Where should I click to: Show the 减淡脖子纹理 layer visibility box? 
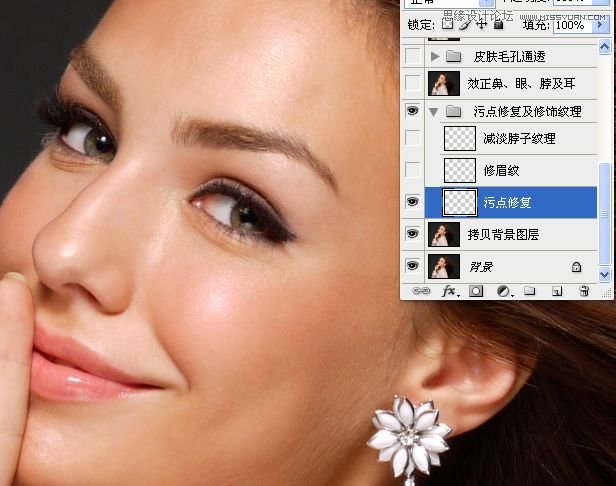click(x=412, y=138)
